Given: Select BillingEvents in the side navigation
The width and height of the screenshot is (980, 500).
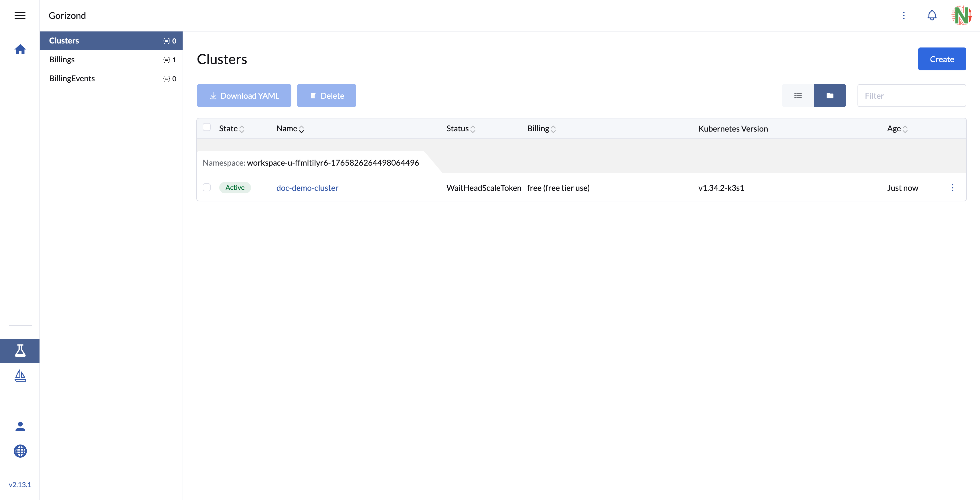Looking at the screenshot, I should point(72,79).
